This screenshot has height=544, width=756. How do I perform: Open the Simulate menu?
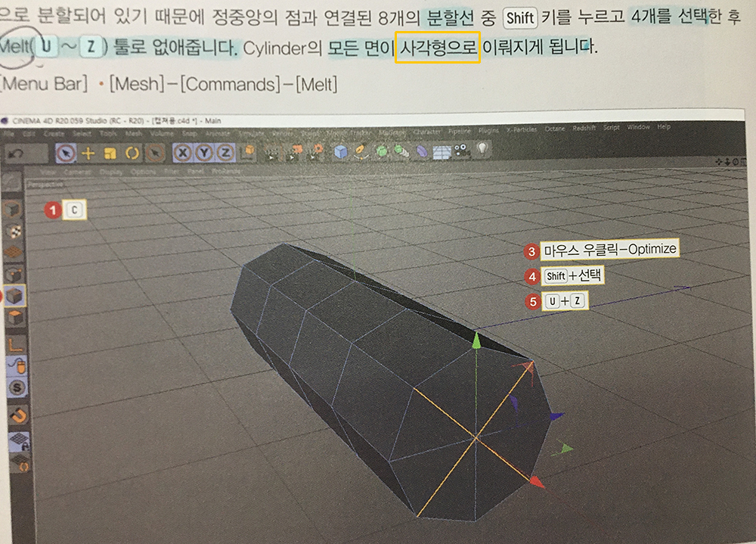point(251,132)
